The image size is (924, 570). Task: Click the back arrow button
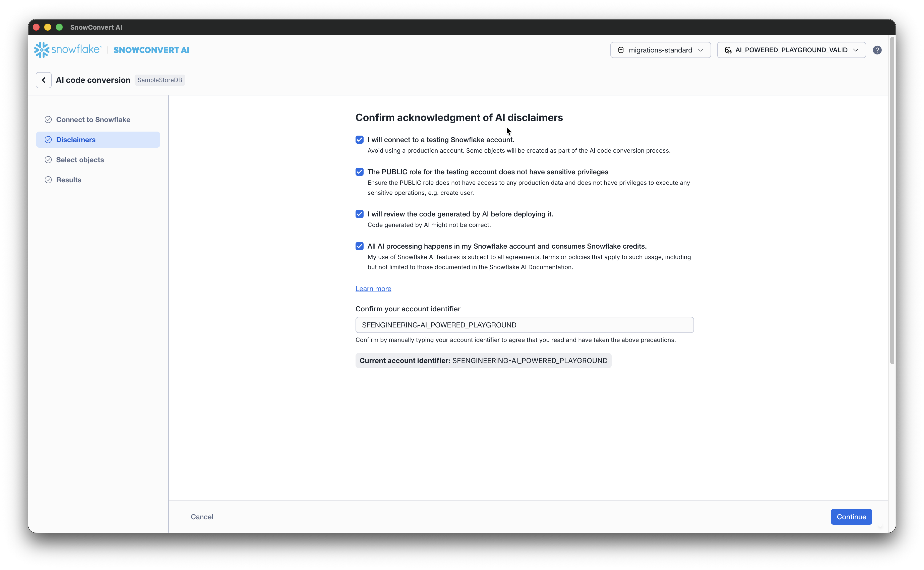coord(44,80)
